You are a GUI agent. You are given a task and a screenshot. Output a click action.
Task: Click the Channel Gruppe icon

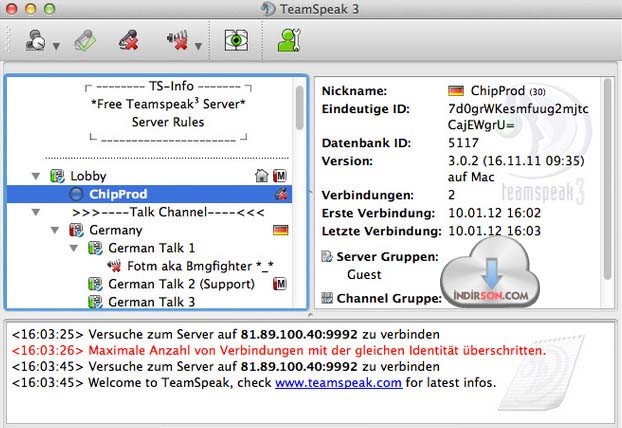tap(327, 298)
